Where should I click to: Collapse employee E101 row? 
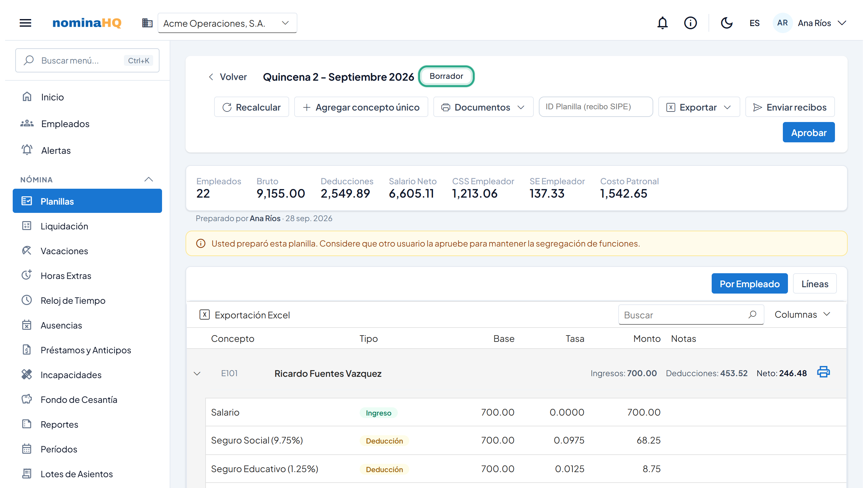pyautogui.click(x=197, y=373)
